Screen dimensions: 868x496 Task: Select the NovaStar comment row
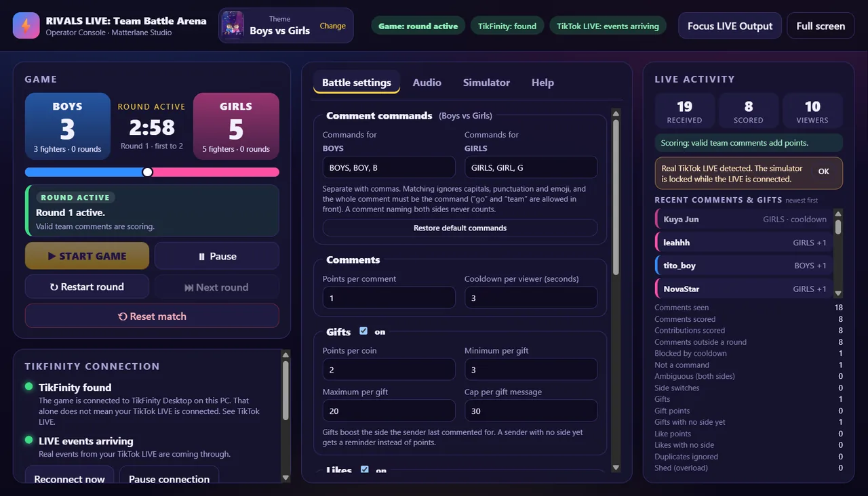pyautogui.click(x=743, y=289)
